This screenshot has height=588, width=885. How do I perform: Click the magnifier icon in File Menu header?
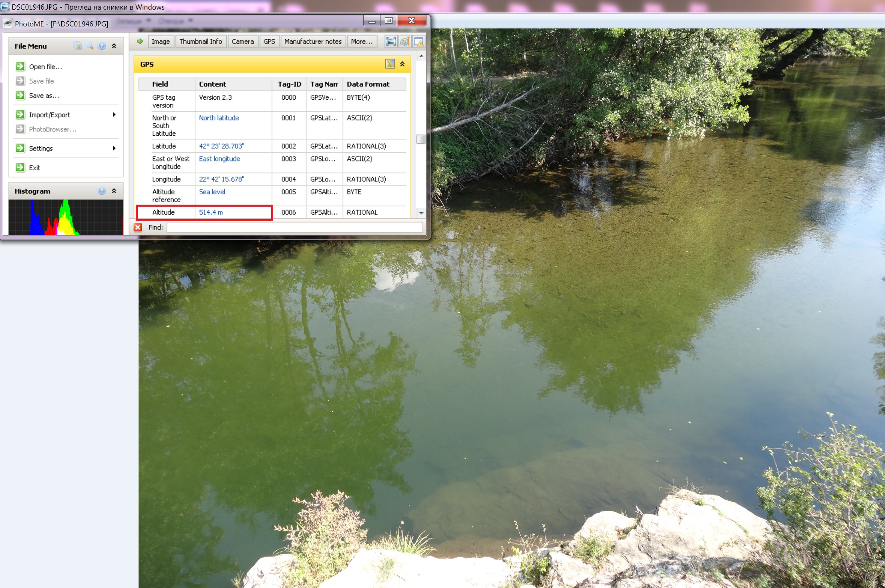(x=90, y=46)
